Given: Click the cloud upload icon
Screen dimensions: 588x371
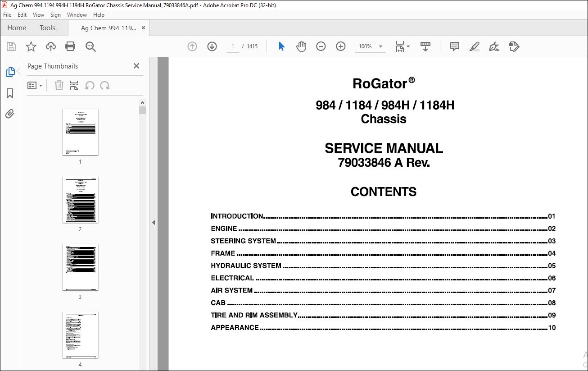Looking at the screenshot, I should 51,46.
